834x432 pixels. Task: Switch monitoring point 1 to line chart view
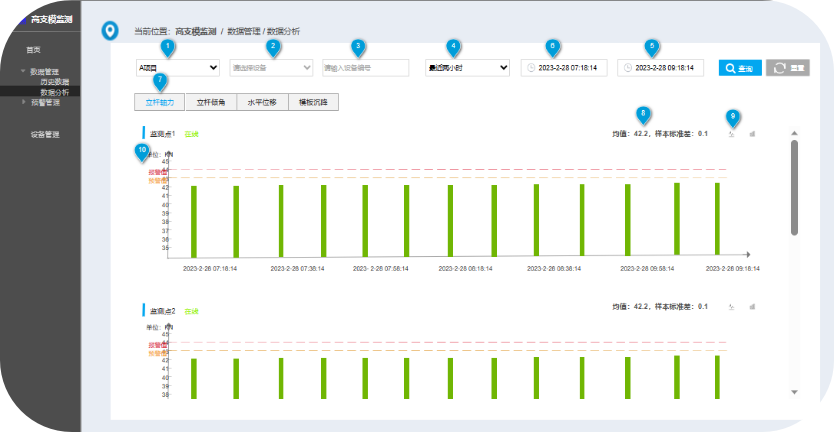tap(732, 133)
